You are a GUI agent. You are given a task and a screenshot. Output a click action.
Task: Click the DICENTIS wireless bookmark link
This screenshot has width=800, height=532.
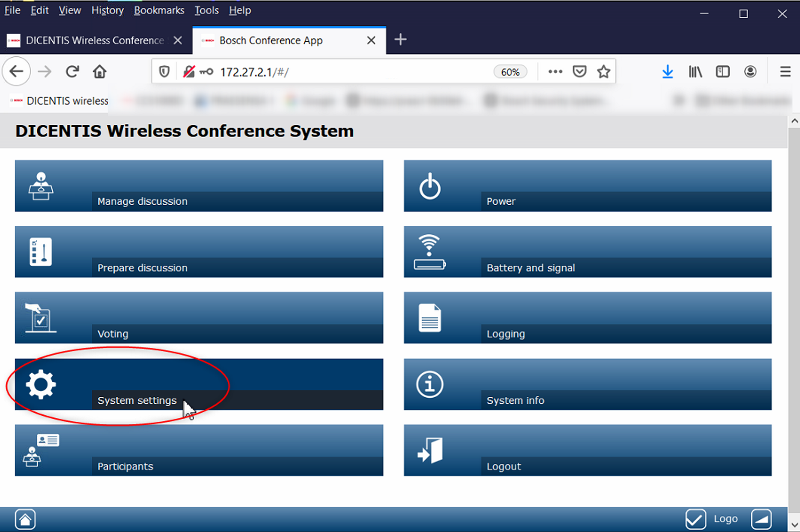coord(60,101)
